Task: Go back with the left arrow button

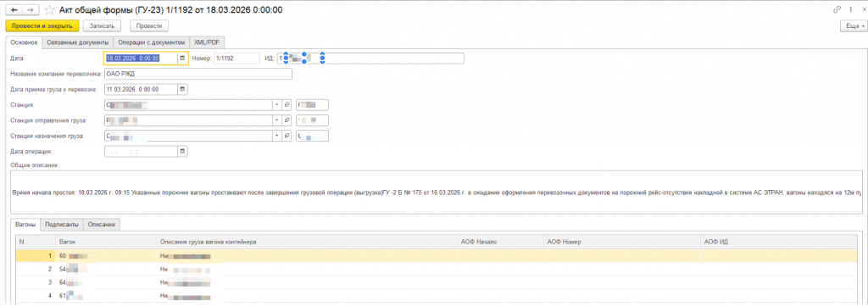Action: [x=14, y=10]
